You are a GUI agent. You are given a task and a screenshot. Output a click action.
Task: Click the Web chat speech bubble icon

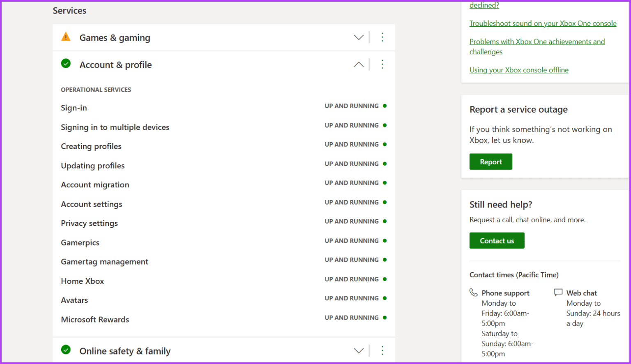(x=558, y=293)
